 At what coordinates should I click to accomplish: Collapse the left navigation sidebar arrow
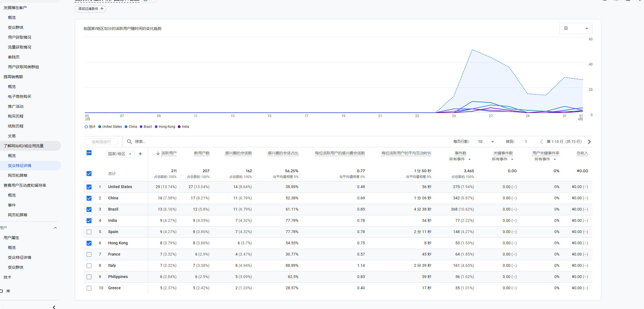[x=54, y=307]
